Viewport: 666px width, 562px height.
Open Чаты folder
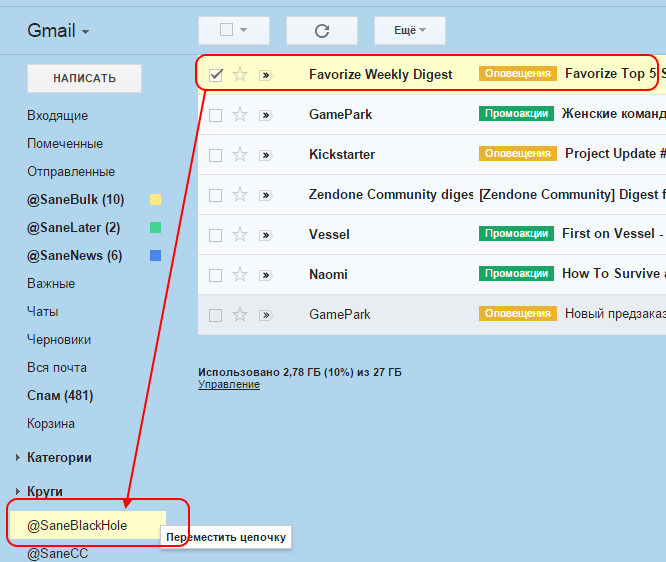(42, 312)
